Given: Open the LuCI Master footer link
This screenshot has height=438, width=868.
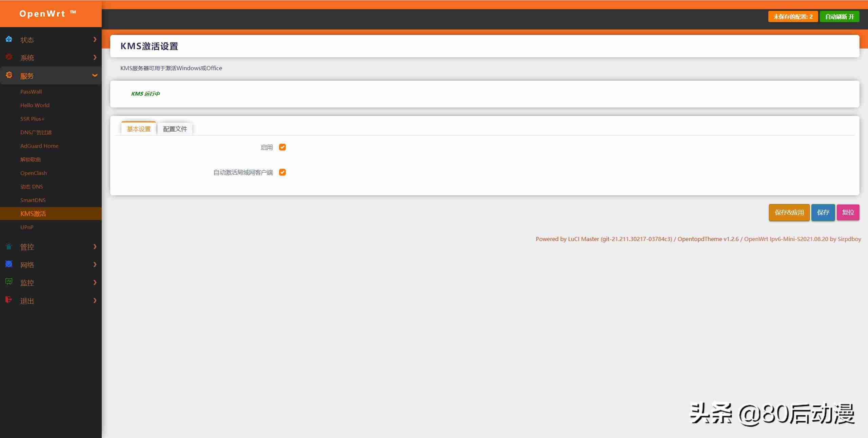Looking at the screenshot, I should click(604, 239).
